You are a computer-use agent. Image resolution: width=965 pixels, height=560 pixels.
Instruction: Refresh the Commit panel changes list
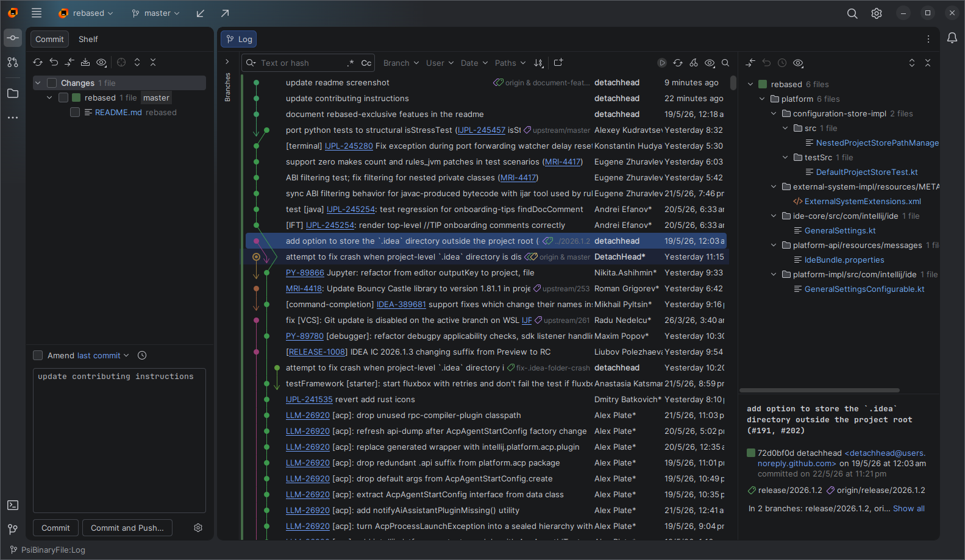click(38, 62)
